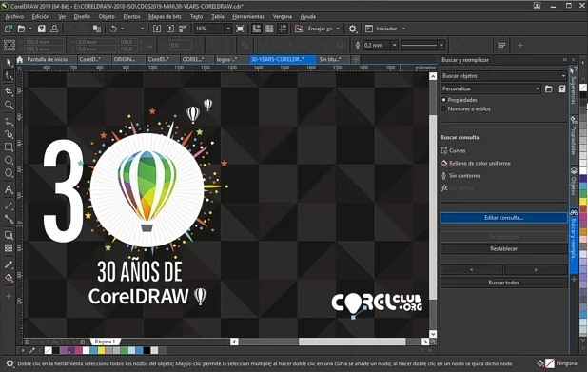
Task: Select the Ellipse tool
Action: [x=9, y=160]
